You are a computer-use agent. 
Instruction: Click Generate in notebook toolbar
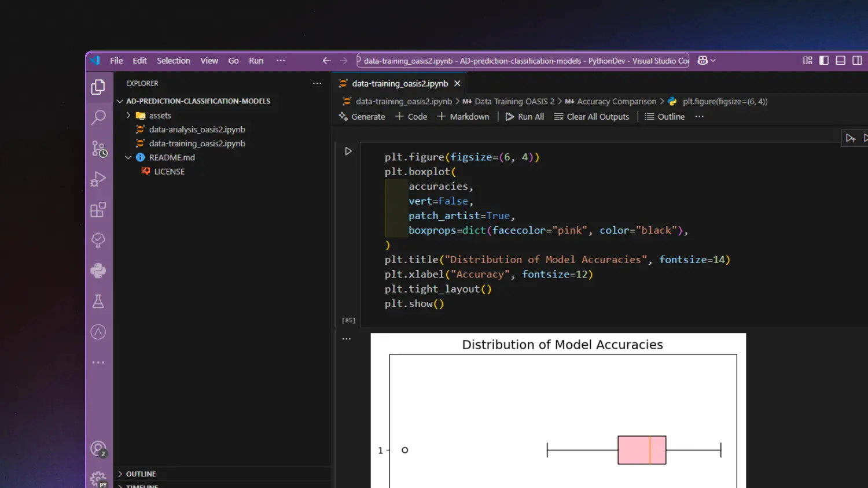(x=362, y=116)
